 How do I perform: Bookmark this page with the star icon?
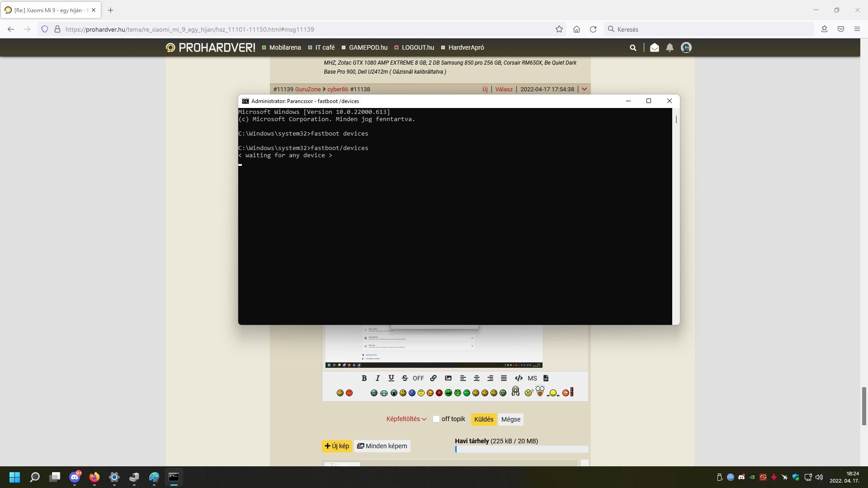[559, 29]
